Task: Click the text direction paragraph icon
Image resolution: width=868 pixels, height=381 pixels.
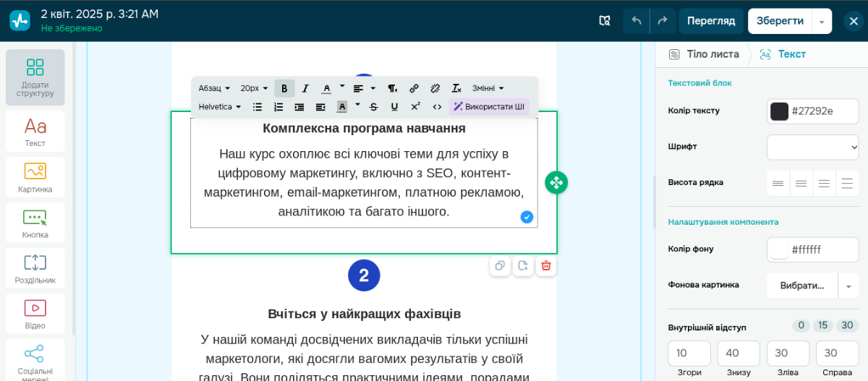Action: click(x=392, y=88)
